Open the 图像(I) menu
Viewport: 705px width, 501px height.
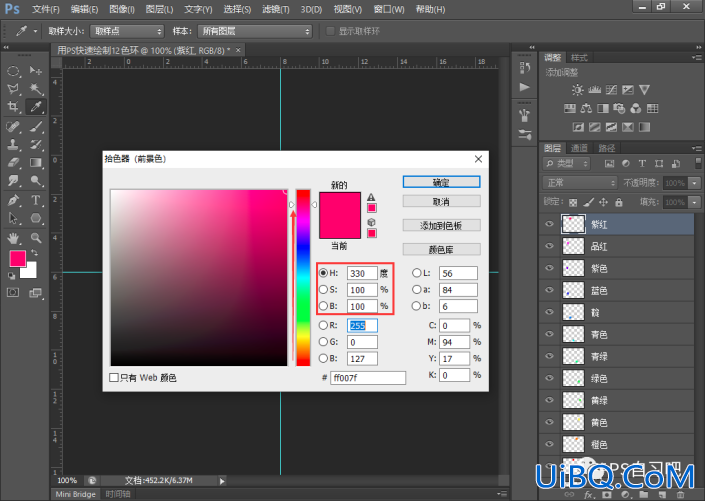pos(121,9)
